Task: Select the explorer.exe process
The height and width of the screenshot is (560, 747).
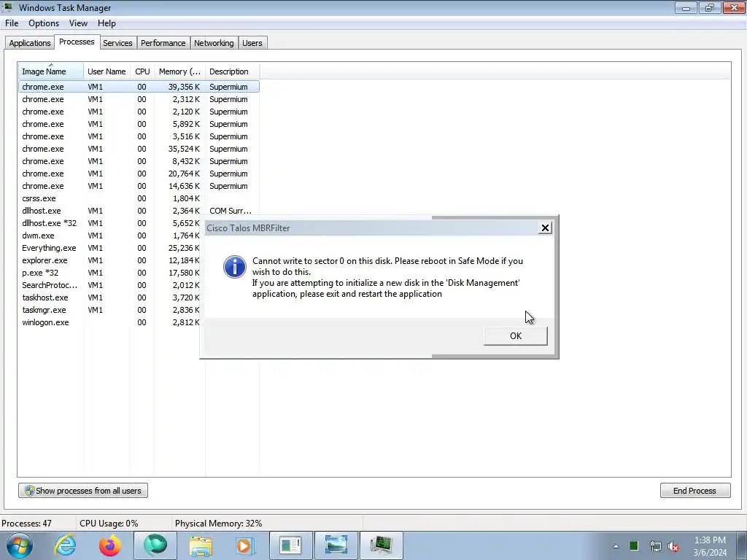Action: [109, 260]
